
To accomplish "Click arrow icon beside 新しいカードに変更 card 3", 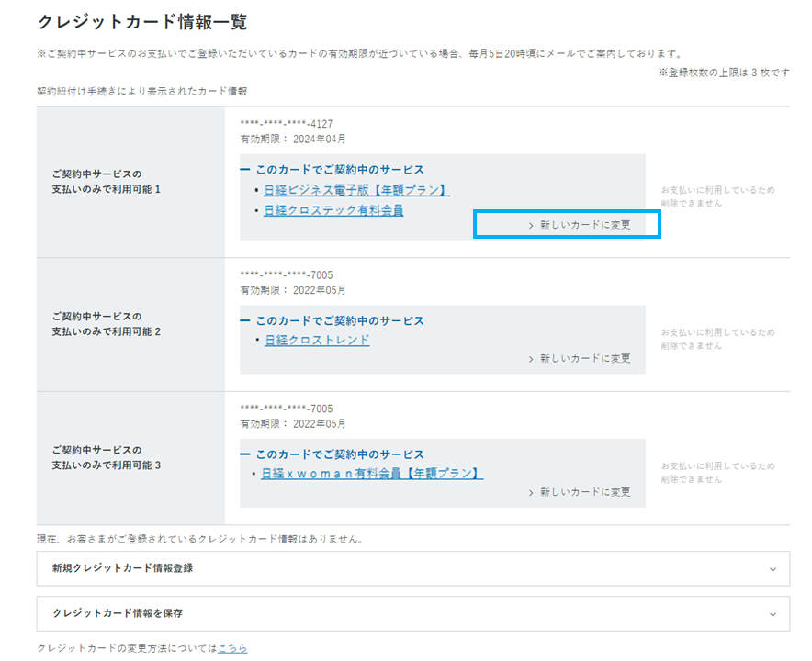I will click(531, 493).
